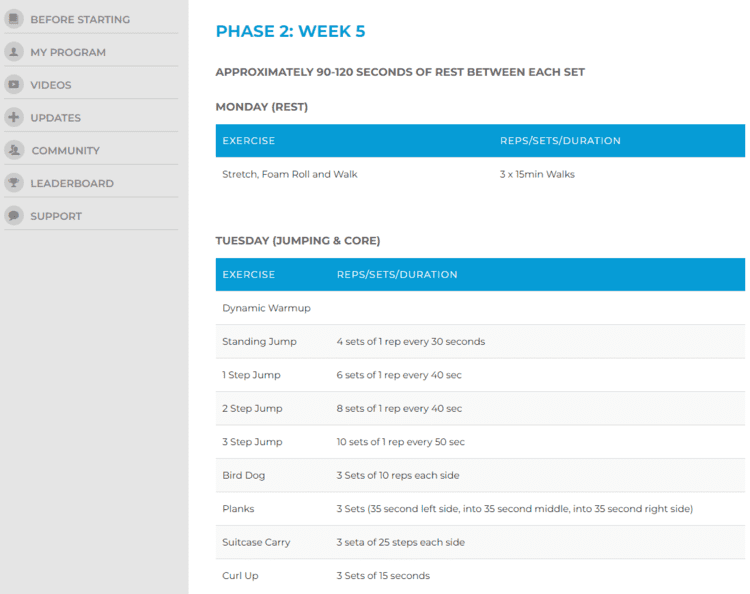Select the Bird Dog exercise row
The width and height of the screenshot is (750, 594).
tap(244, 475)
